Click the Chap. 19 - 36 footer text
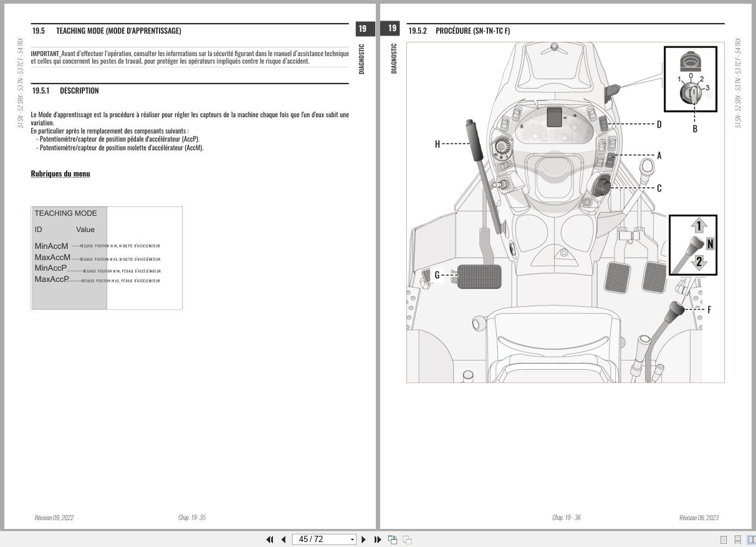 [x=567, y=518]
